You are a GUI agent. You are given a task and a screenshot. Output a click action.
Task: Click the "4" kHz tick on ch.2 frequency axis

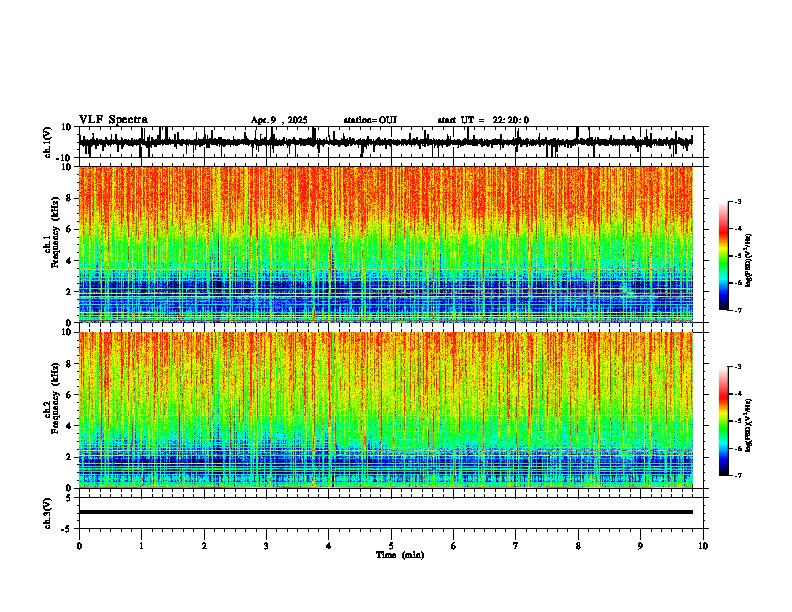(70, 426)
